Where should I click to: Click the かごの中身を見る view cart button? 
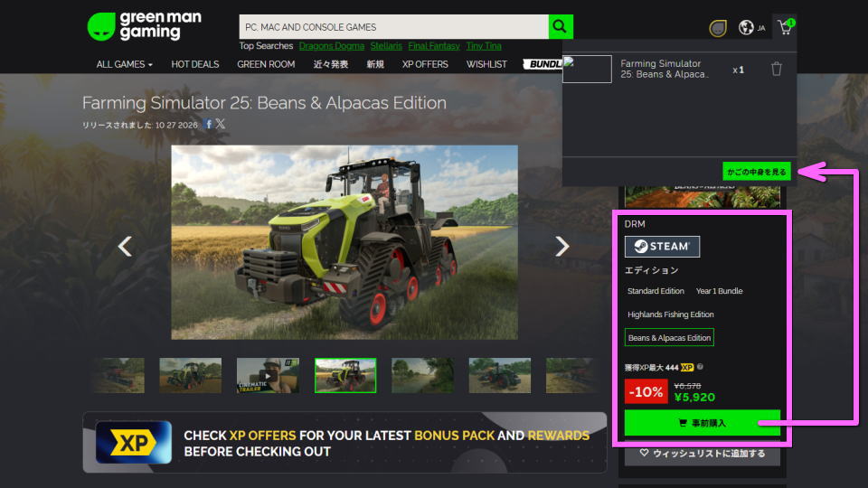click(x=756, y=172)
